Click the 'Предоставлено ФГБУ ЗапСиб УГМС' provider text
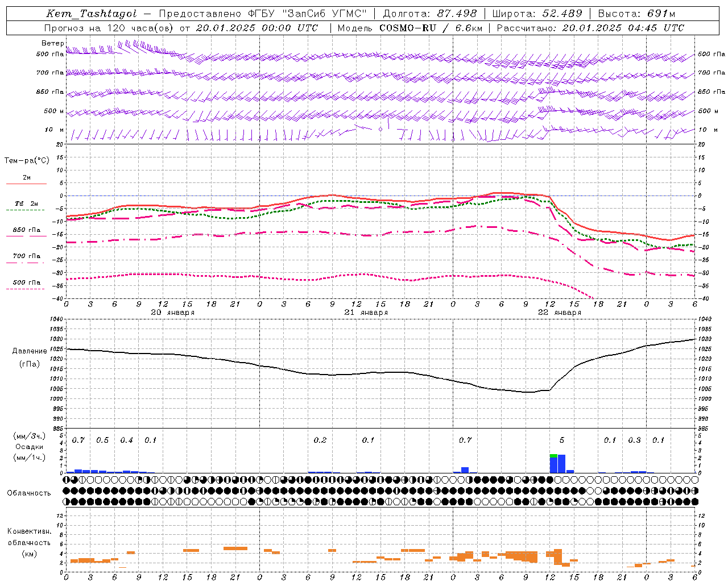This screenshot has height=582, width=728. 263,14
